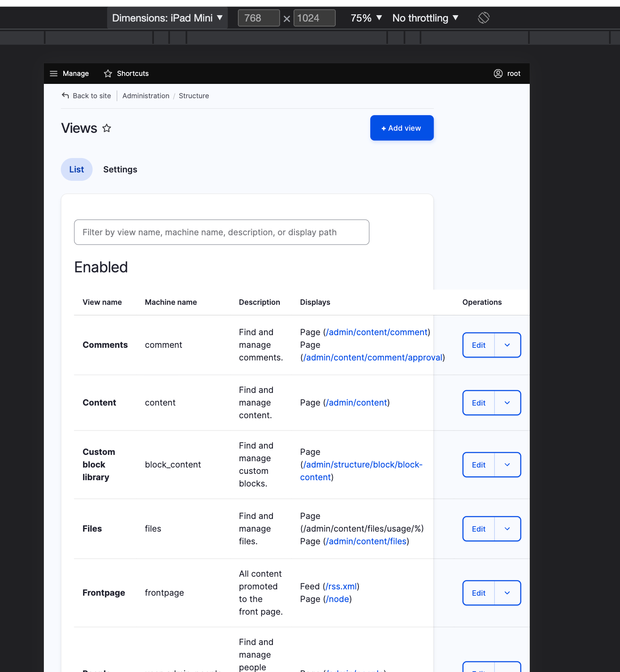Image resolution: width=620 pixels, height=672 pixels.
Task: Select the machine name 'block_content' cell
Action: 173,465
